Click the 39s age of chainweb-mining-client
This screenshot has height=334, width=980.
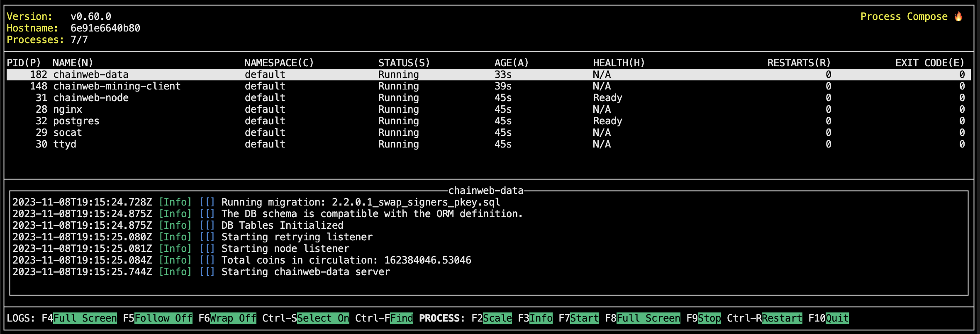503,86
